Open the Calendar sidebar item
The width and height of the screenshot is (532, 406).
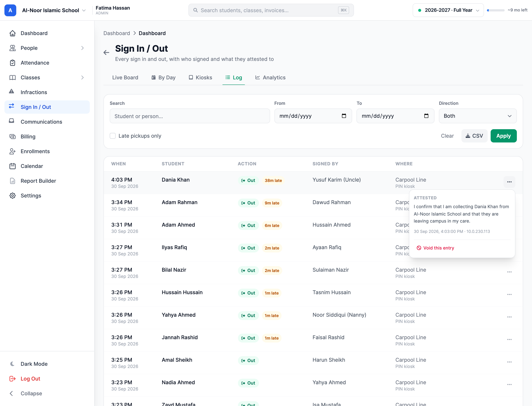point(47,166)
